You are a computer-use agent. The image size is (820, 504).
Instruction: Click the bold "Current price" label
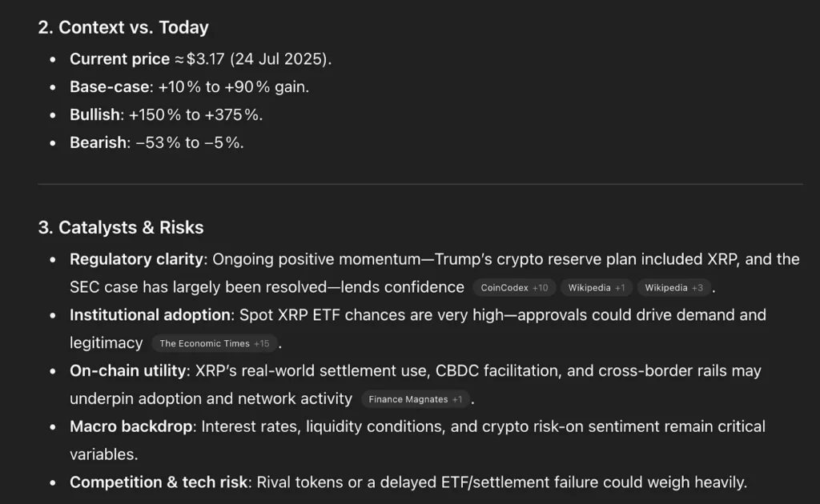pyautogui.click(x=119, y=59)
